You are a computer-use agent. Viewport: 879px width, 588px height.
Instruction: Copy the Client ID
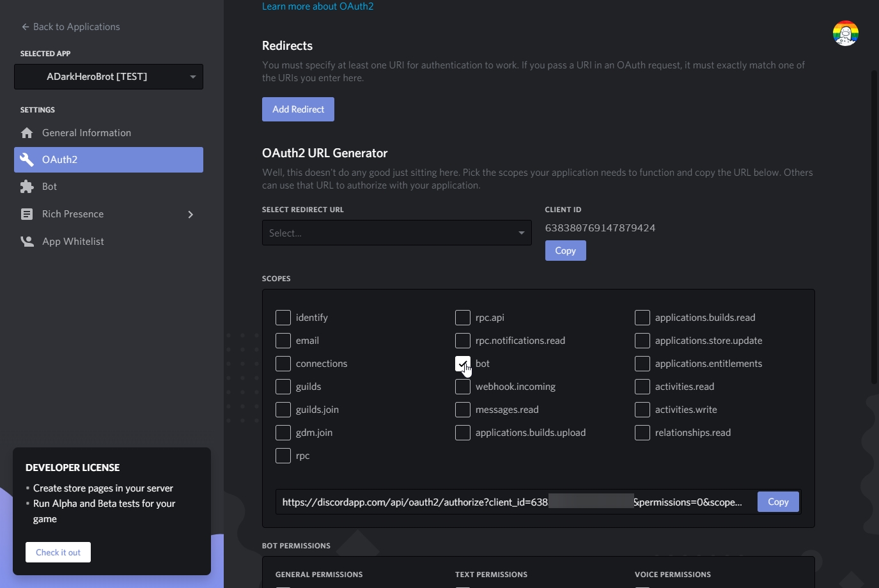(x=565, y=251)
